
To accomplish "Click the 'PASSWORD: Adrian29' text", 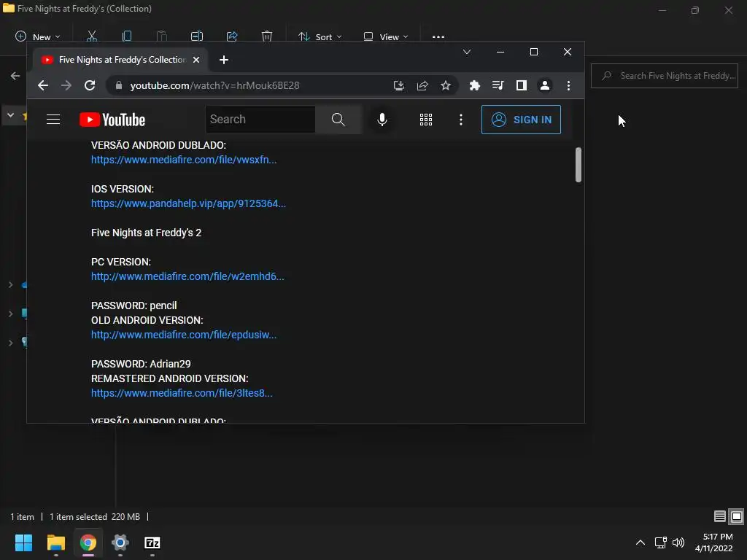I will pyautogui.click(x=141, y=364).
